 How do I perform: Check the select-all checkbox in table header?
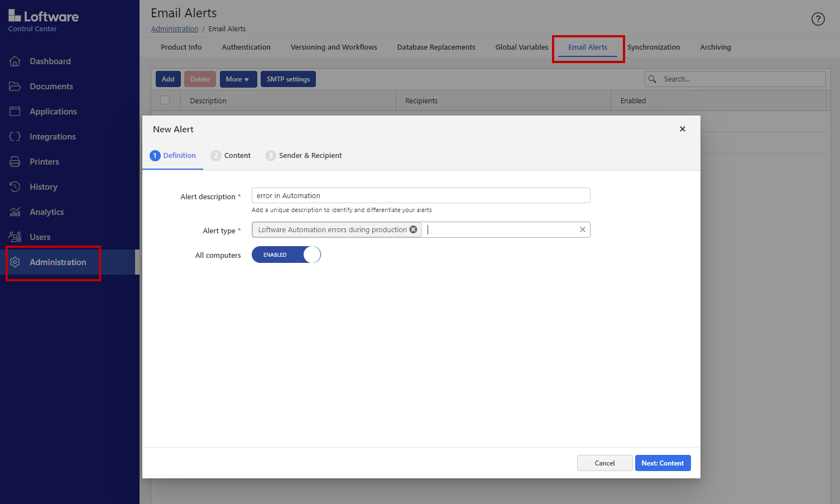tap(165, 100)
